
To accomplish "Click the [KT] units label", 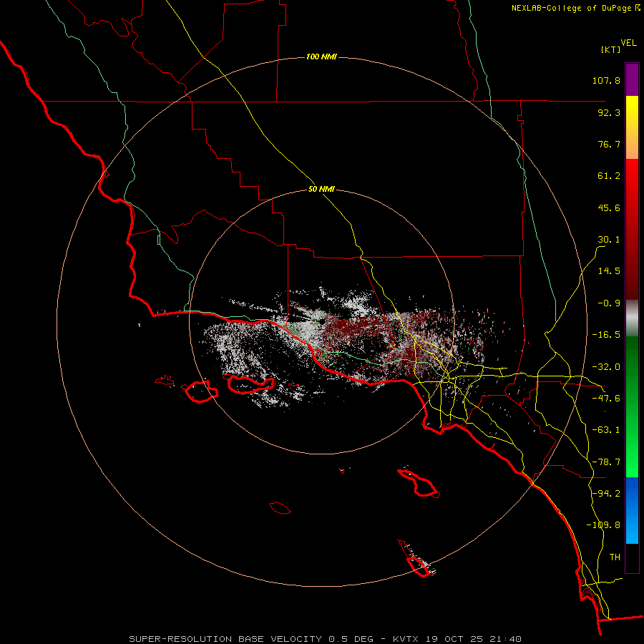I will [610, 49].
